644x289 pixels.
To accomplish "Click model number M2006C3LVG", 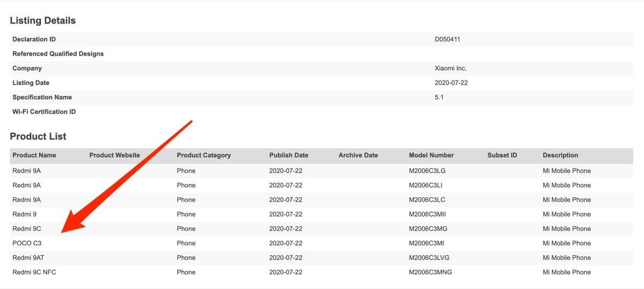I will 429,257.
